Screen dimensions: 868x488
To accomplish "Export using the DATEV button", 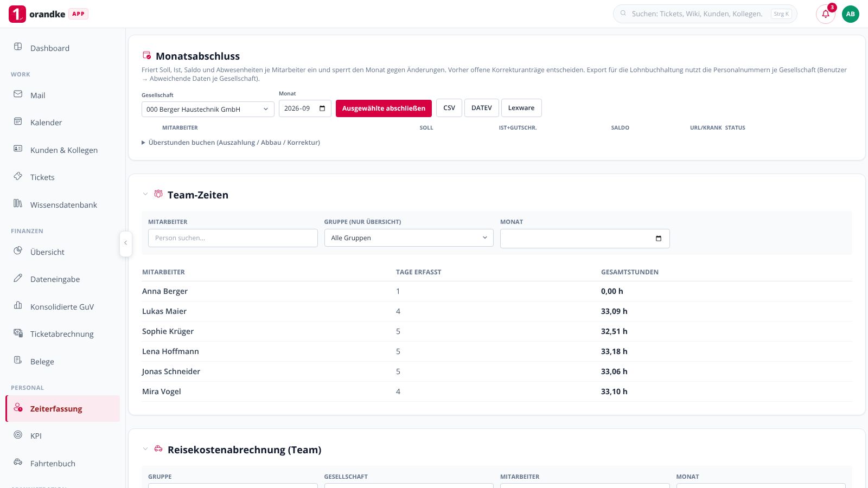I will (x=482, y=108).
